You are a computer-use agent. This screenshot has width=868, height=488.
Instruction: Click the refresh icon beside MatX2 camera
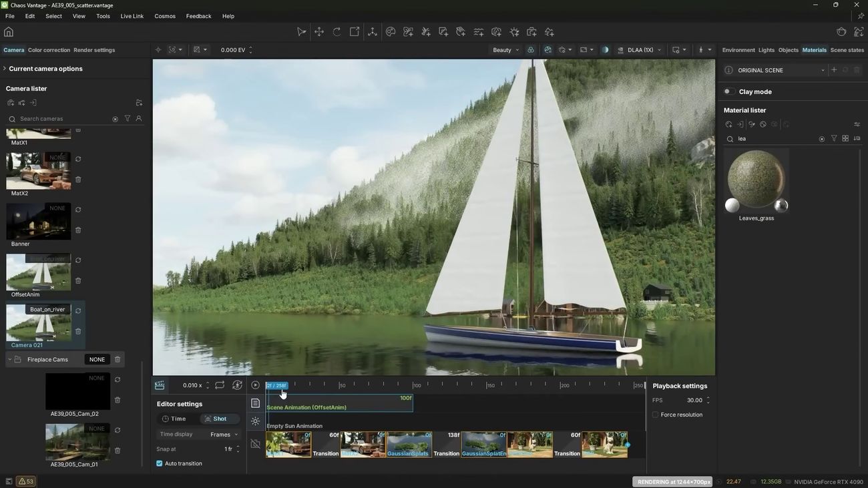click(x=78, y=160)
